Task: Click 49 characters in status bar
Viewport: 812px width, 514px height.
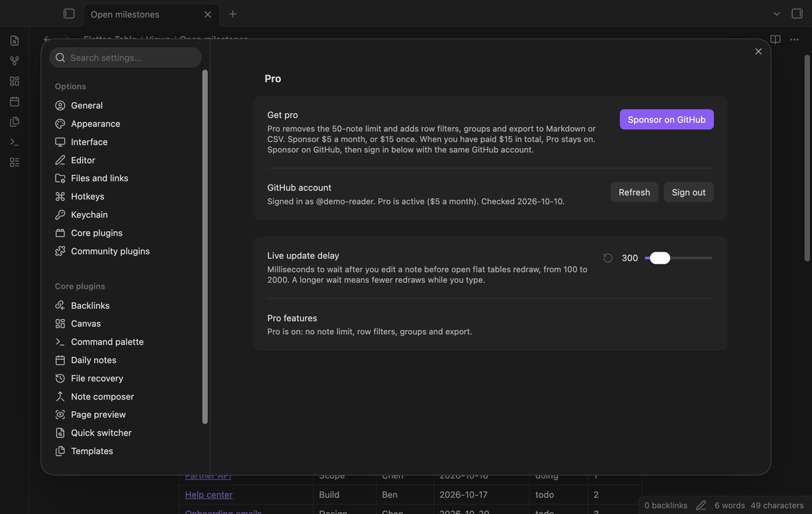Action: pos(777,505)
